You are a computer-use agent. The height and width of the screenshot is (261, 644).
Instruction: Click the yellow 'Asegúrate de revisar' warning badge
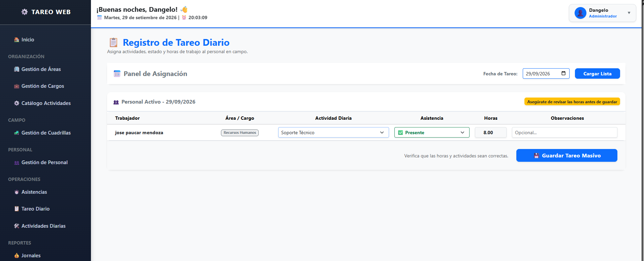coord(572,102)
